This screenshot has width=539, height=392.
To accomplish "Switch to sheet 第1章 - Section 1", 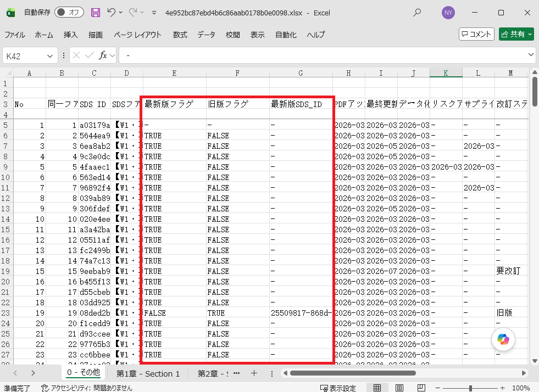I will point(148,374).
